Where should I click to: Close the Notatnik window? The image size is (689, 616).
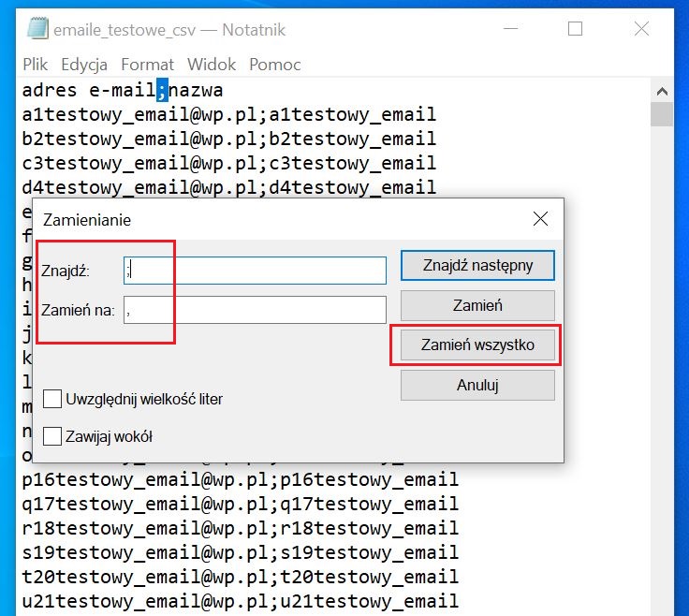(641, 29)
